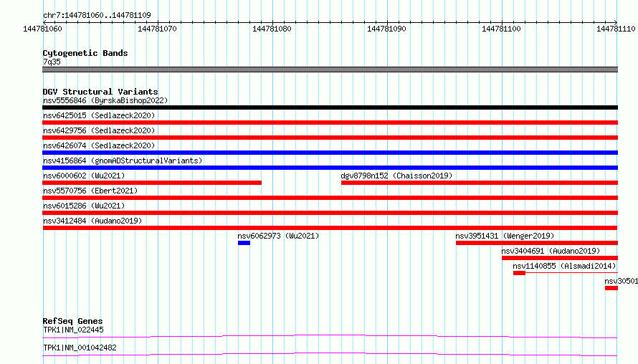Open variant nsv6015286 (Wu2021) label
The image size is (638, 364).
(84, 206)
